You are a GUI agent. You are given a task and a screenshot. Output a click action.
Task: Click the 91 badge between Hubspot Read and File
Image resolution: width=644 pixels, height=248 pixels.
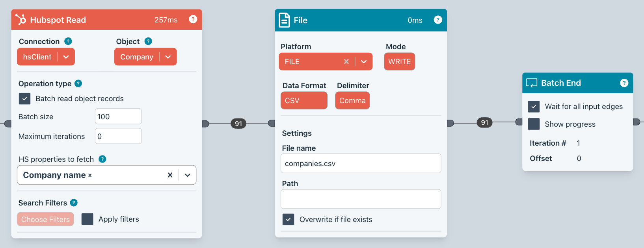238,124
